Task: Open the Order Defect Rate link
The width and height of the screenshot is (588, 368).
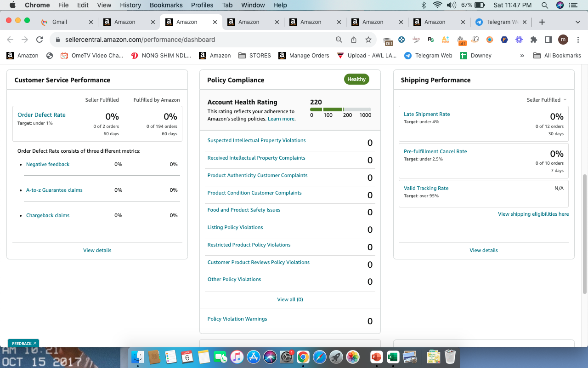Action: [x=41, y=115]
